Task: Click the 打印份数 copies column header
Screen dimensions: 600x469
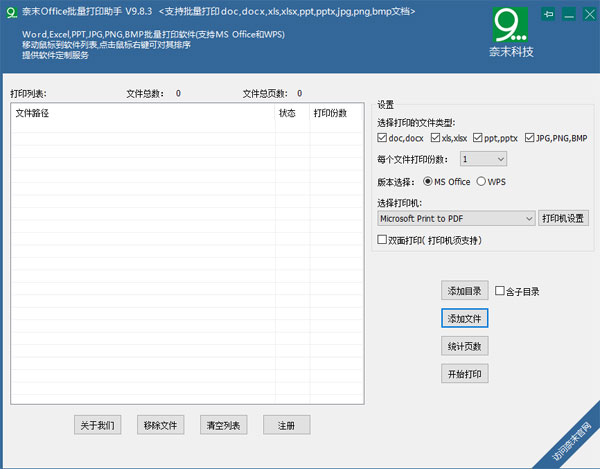Action: pos(335,113)
